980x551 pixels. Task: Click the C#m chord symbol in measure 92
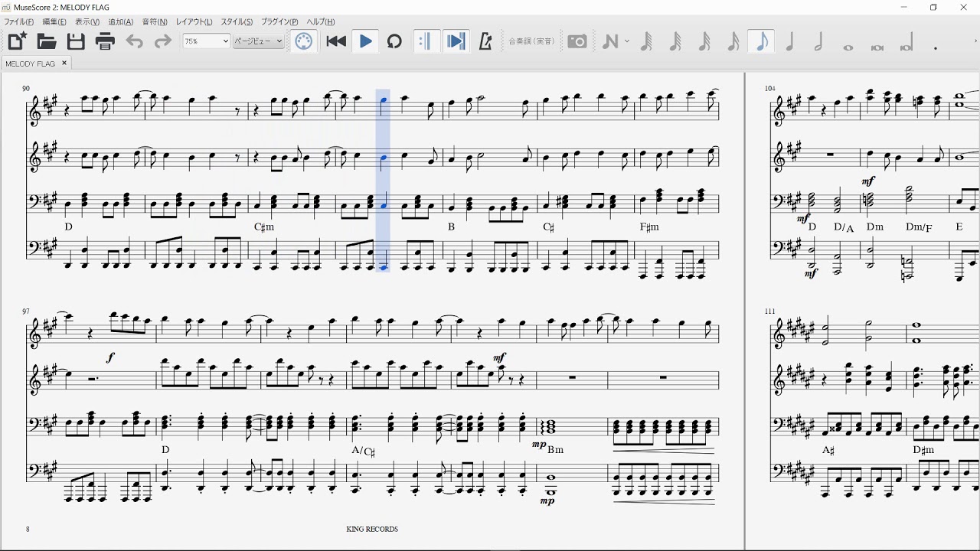(264, 227)
